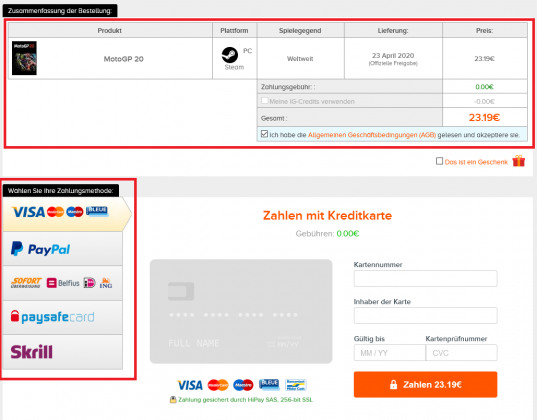This screenshot has width=537, height=420.
Task: Choose the Skrill payment option
Action: [63, 352]
